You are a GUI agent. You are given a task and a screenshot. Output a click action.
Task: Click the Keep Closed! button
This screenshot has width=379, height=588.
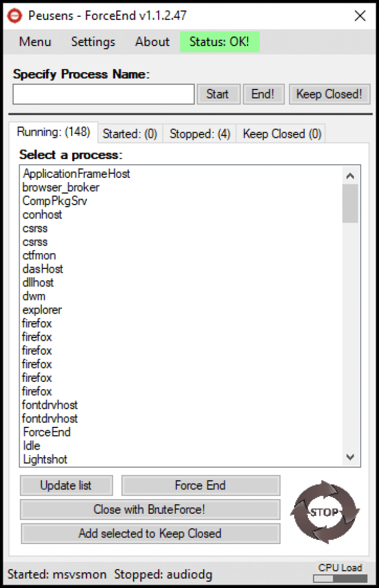coord(329,94)
